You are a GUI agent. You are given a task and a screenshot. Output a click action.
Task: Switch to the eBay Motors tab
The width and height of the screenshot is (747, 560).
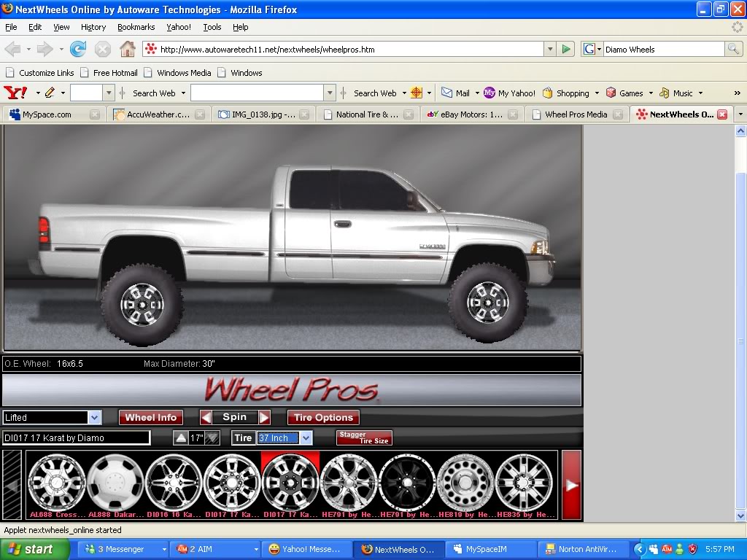coord(467,114)
